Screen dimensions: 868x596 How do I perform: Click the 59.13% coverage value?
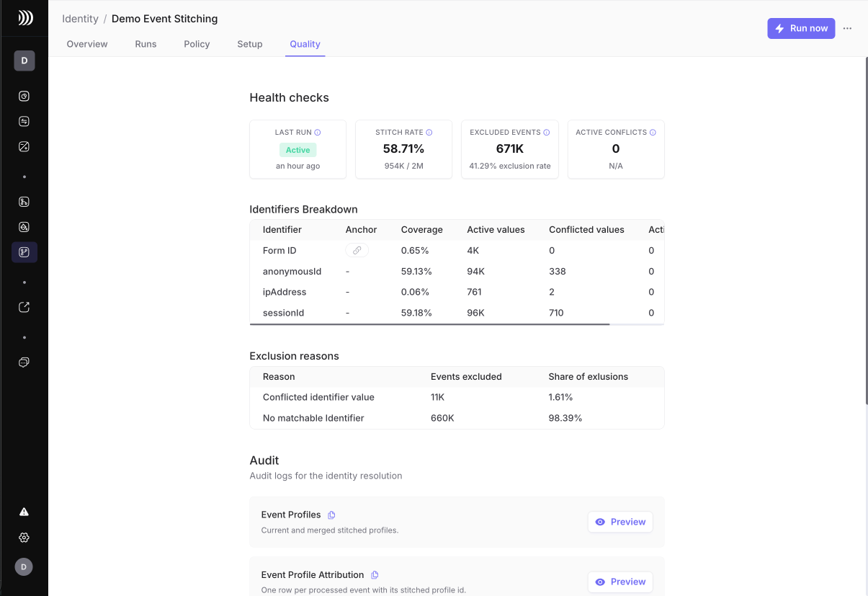[x=416, y=272]
